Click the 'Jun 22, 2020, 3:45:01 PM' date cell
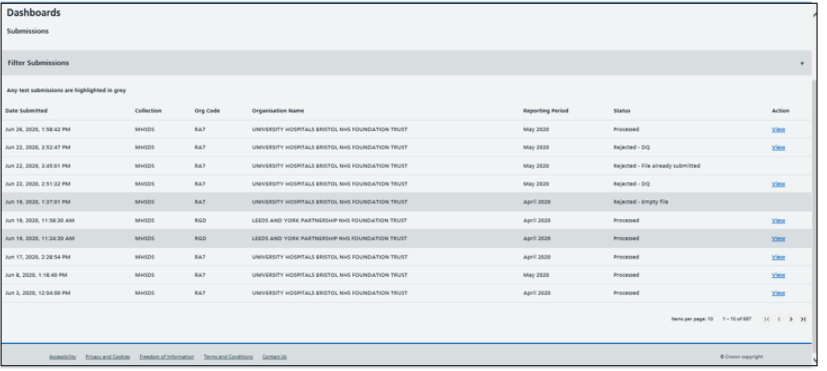 [37, 166]
